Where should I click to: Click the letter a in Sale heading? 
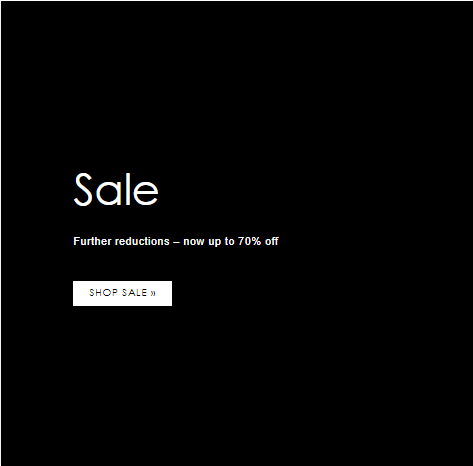pos(107,193)
